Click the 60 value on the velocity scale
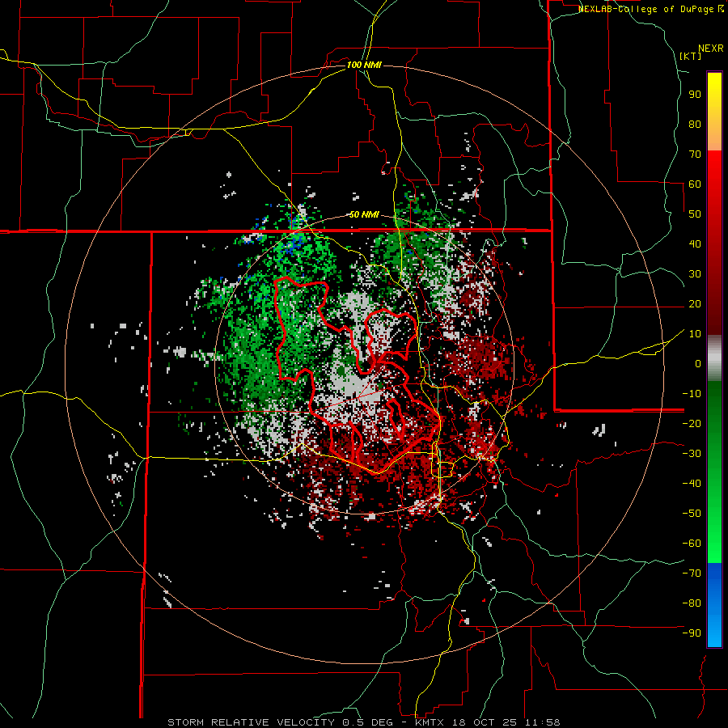The height and width of the screenshot is (728, 728). [695, 184]
